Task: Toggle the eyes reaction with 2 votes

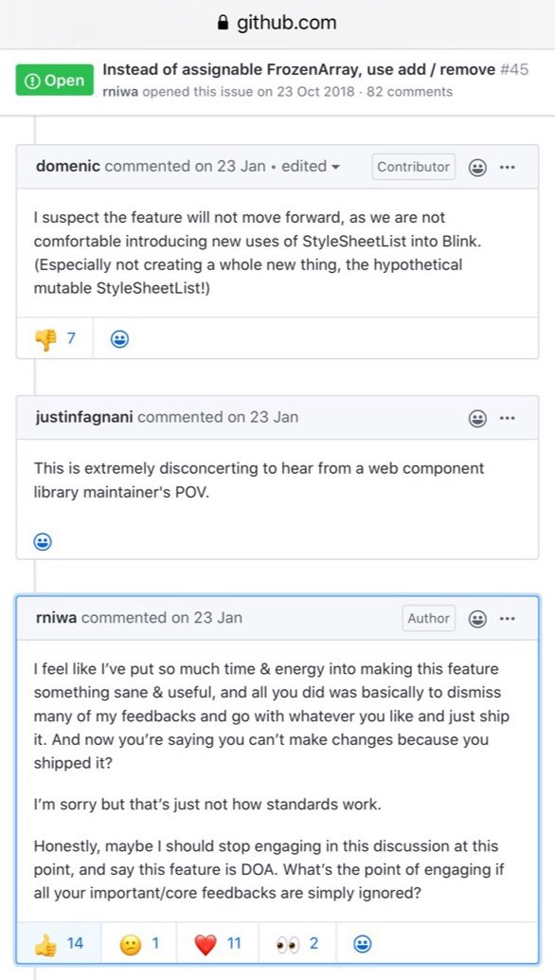Action: point(297,943)
